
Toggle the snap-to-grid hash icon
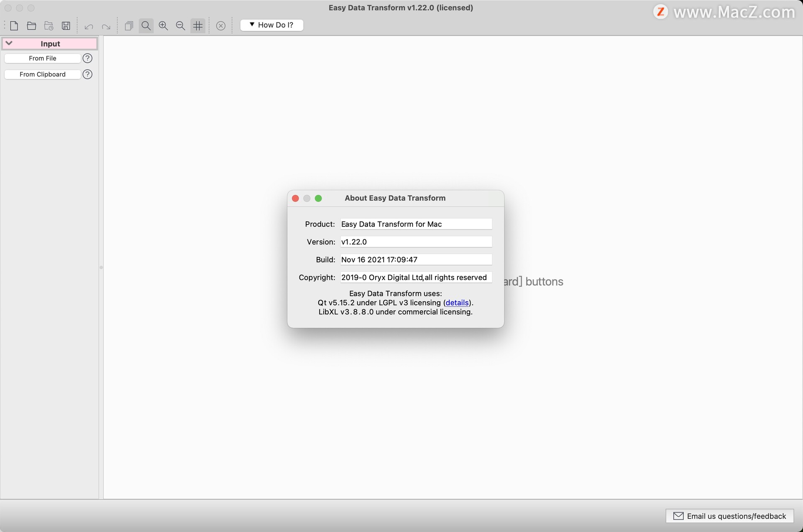(x=198, y=25)
